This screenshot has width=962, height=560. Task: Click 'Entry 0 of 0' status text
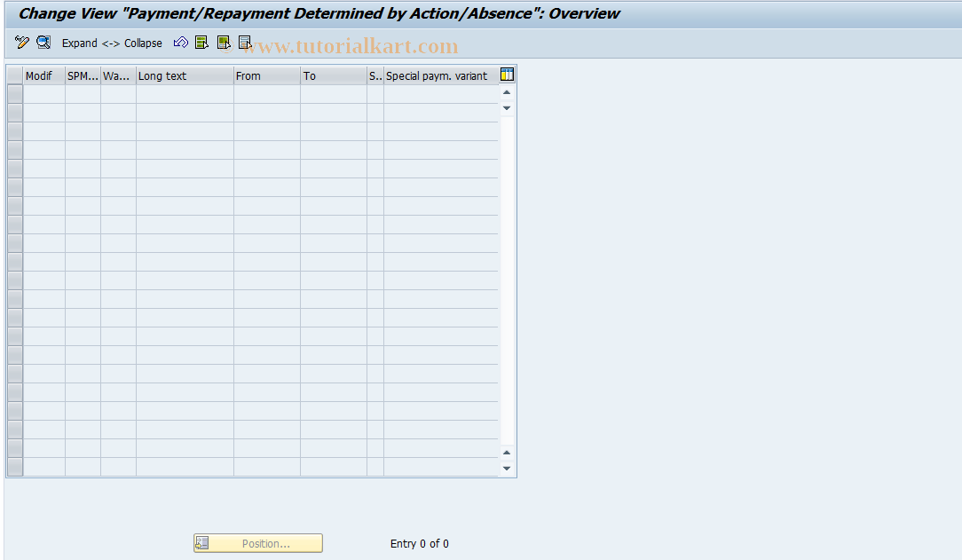click(x=420, y=543)
